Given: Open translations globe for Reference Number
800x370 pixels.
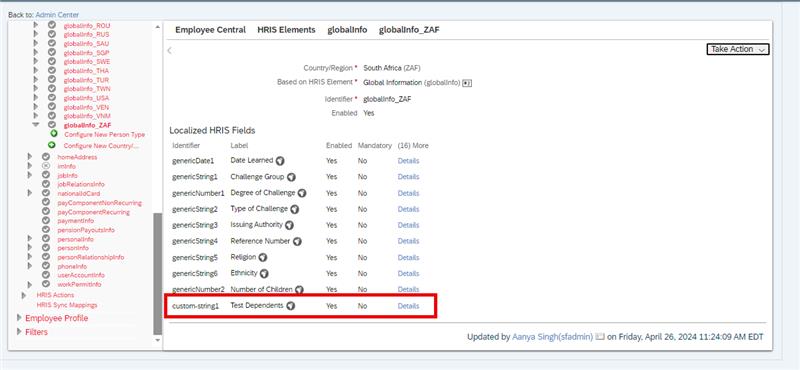Looking at the screenshot, I should 297,241.
